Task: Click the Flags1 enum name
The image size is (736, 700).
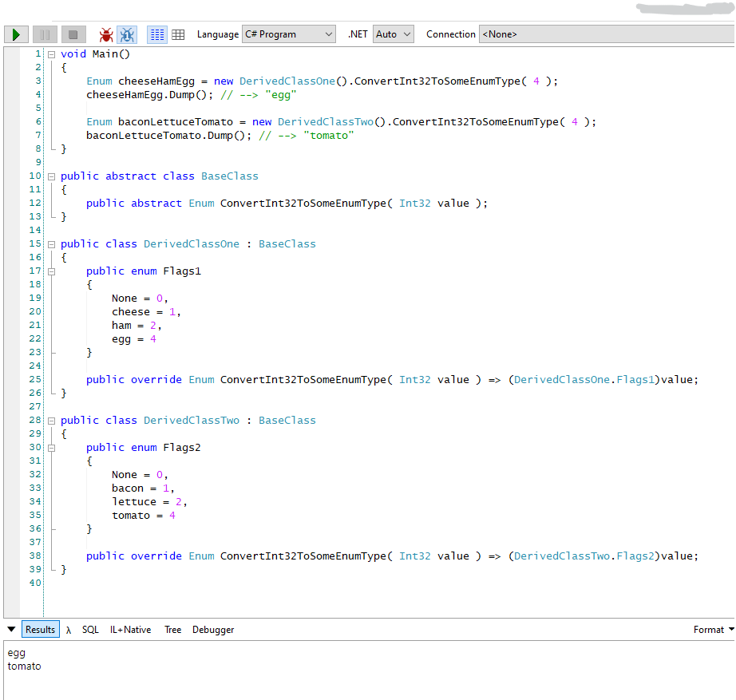Action: point(182,271)
